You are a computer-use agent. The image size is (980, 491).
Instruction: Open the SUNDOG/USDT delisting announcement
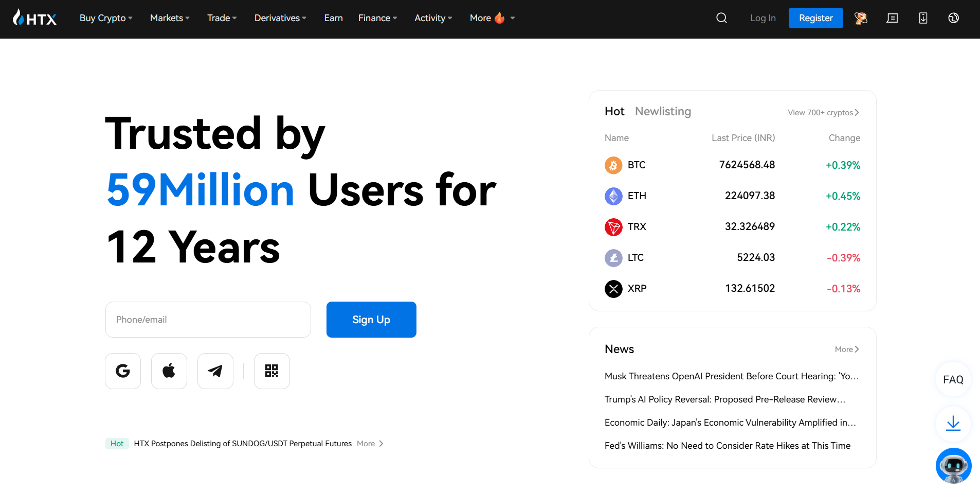pos(243,444)
